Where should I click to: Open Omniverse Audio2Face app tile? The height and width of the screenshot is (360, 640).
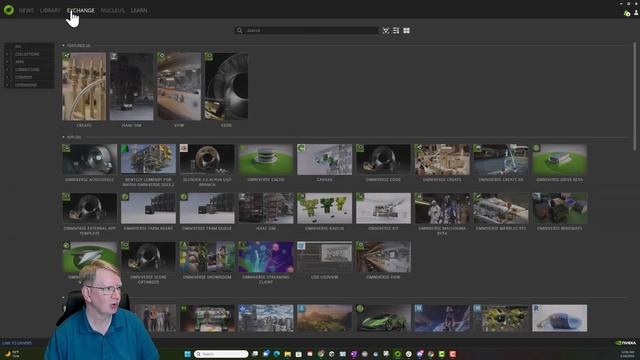point(89,159)
